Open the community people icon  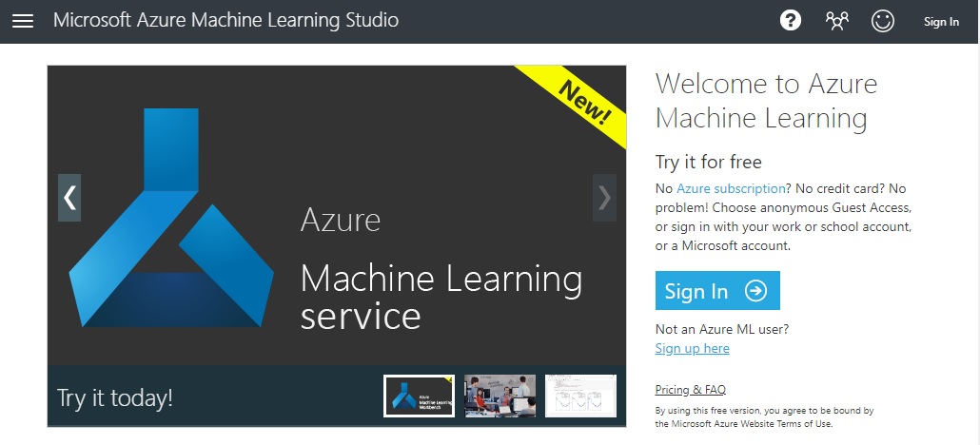pos(837,21)
